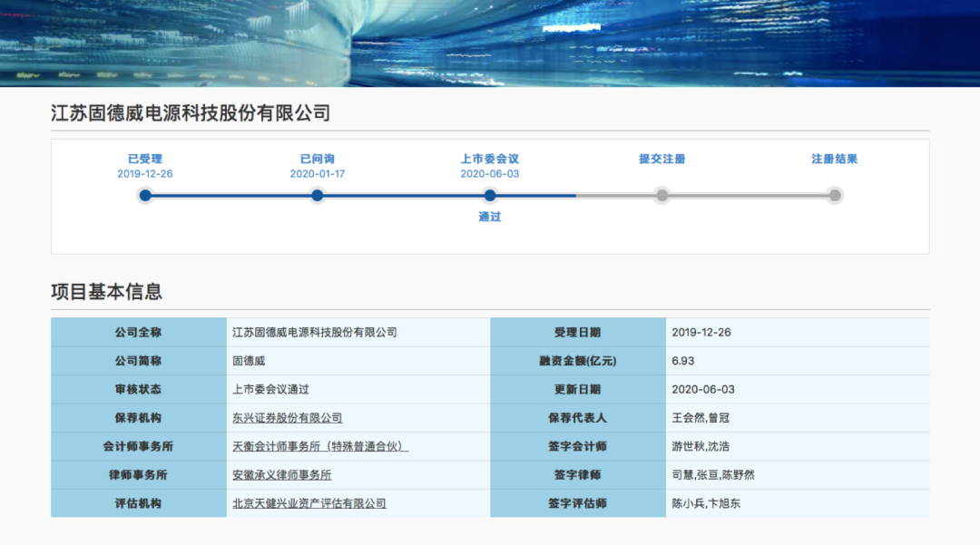Click the 受理日期 header cell
This screenshot has width=980, height=545.
tap(578, 332)
